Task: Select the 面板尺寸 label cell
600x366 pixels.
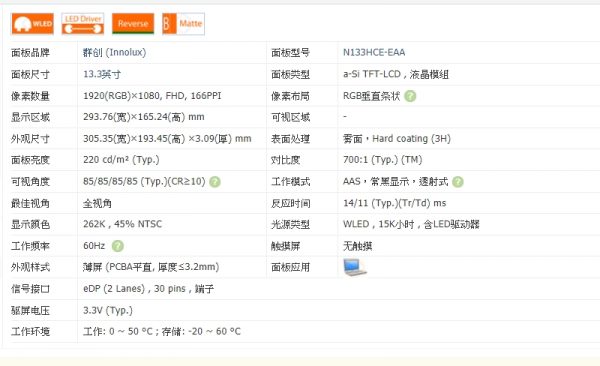Action: (x=30, y=74)
